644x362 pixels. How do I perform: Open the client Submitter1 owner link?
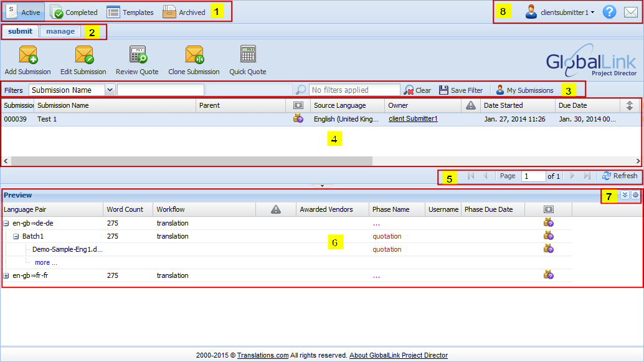click(x=413, y=118)
